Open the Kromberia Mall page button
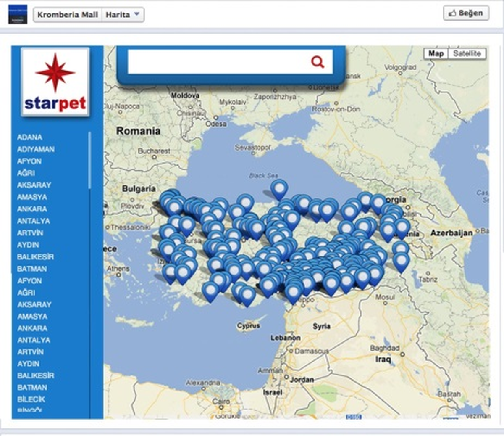 click(x=67, y=15)
